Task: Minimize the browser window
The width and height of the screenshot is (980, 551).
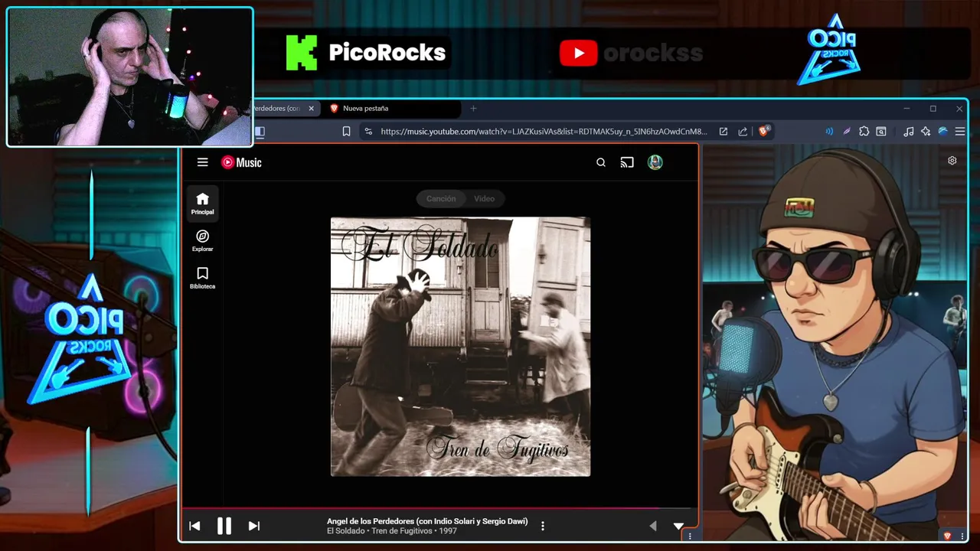Action: [906, 109]
